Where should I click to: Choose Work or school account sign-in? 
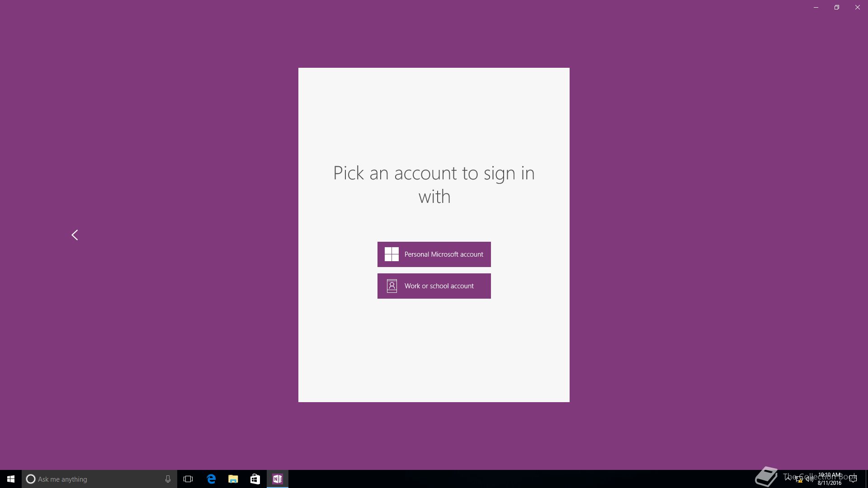[434, 286]
